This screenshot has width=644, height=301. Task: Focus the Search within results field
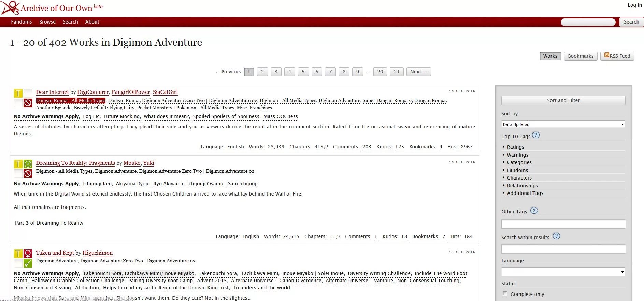[x=563, y=249]
